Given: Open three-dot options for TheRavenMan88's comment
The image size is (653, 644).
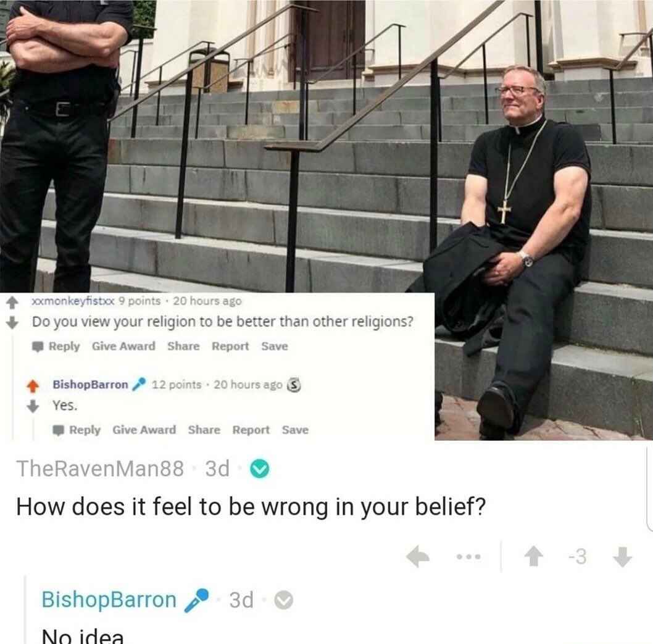Looking at the screenshot, I should point(468,556).
